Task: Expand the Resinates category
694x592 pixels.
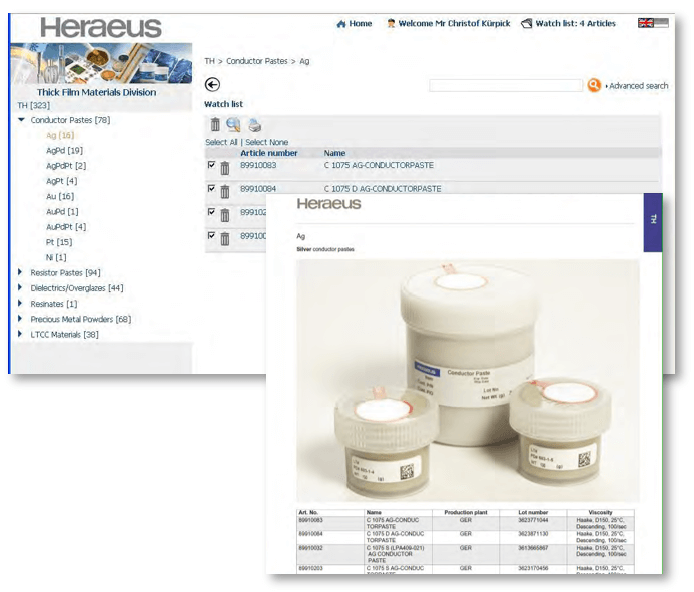Action: 19,304
